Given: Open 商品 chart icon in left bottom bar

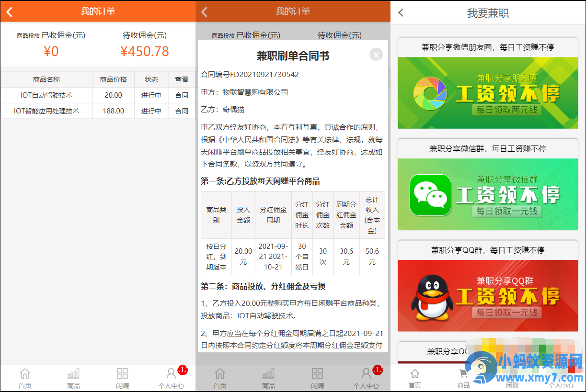Looking at the screenshot, I should [x=74, y=378].
